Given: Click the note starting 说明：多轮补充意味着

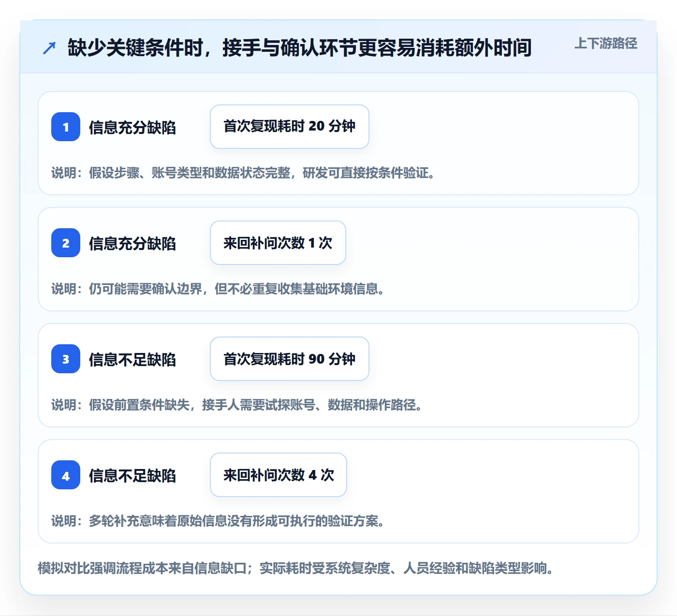Looking at the screenshot, I should click(219, 521).
